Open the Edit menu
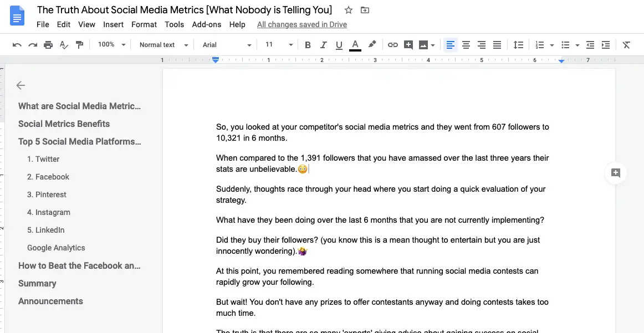The image size is (644, 333). click(x=64, y=24)
